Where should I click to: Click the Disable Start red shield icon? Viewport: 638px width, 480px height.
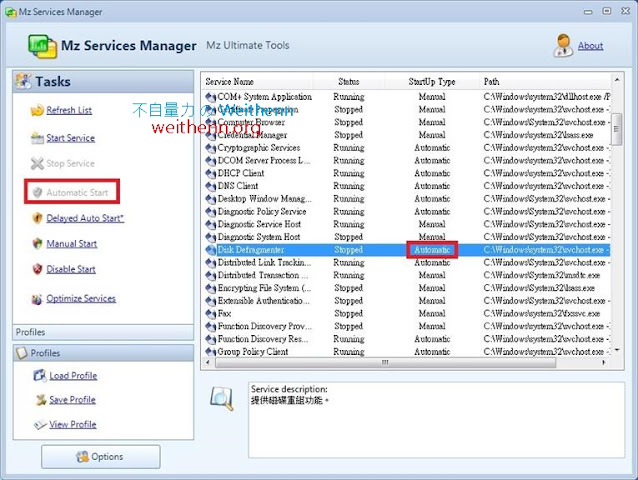[x=37, y=269]
